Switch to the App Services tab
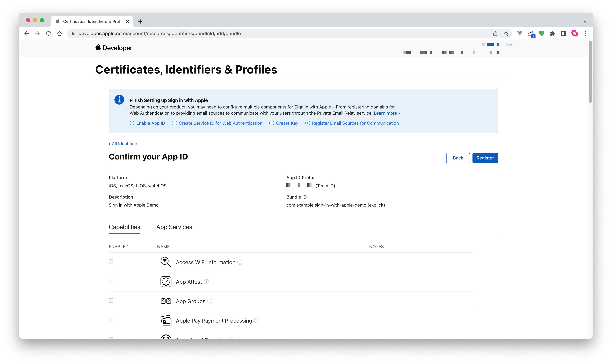This screenshot has width=612, height=364. (x=174, y=227)
